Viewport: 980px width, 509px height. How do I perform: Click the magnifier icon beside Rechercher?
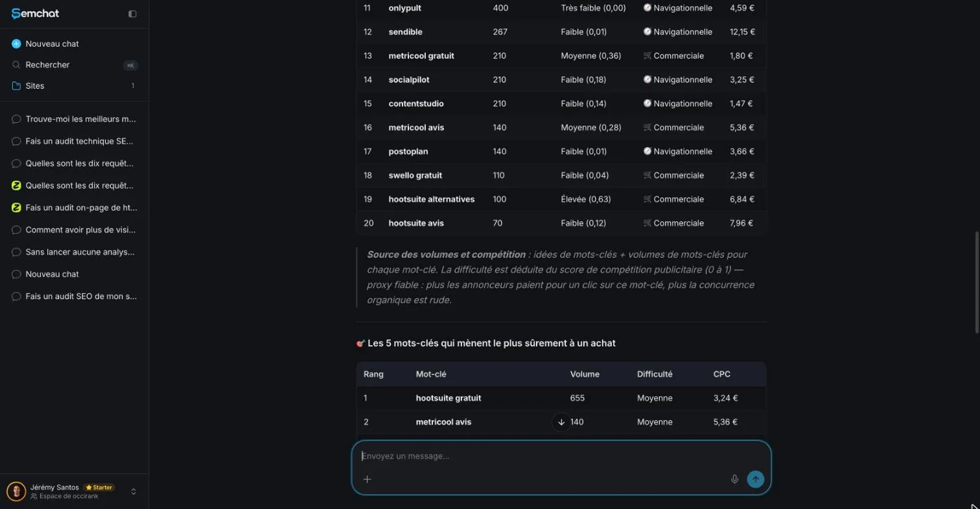[17, 65]
